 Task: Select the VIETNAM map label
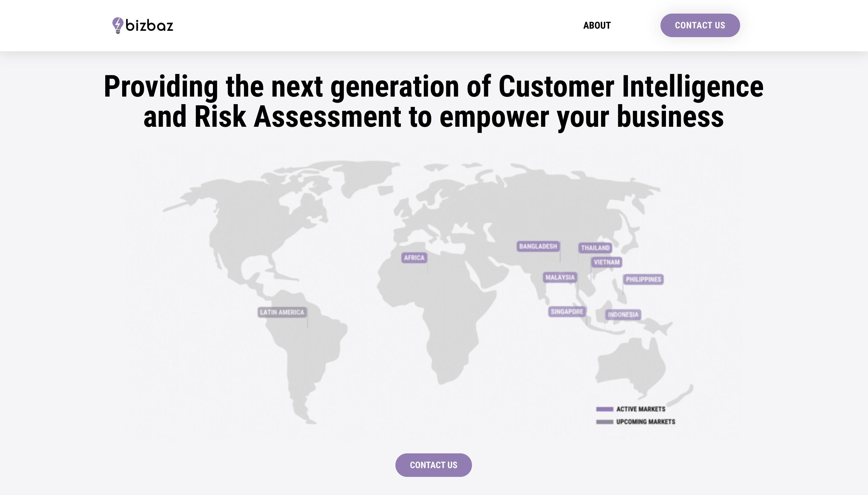(x=607, y=262)
